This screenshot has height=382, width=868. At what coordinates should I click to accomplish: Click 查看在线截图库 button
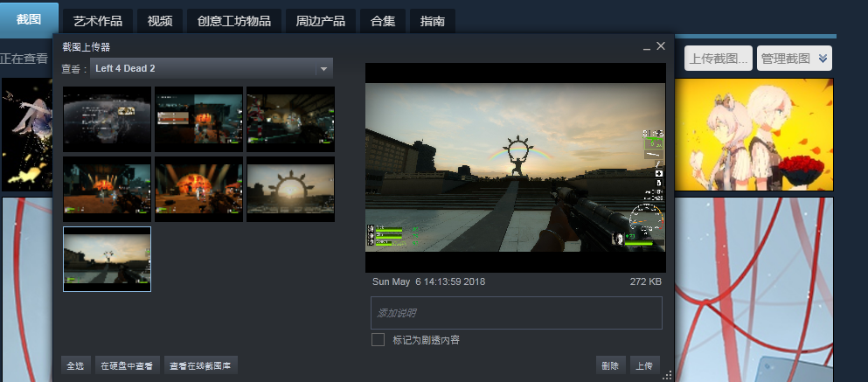201,365
